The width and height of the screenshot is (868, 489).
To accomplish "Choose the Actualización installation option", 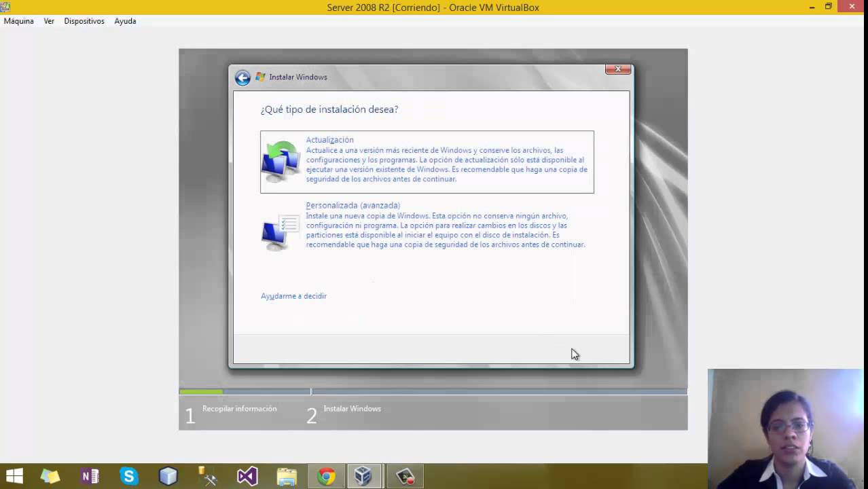I will (x=427, y=162).
